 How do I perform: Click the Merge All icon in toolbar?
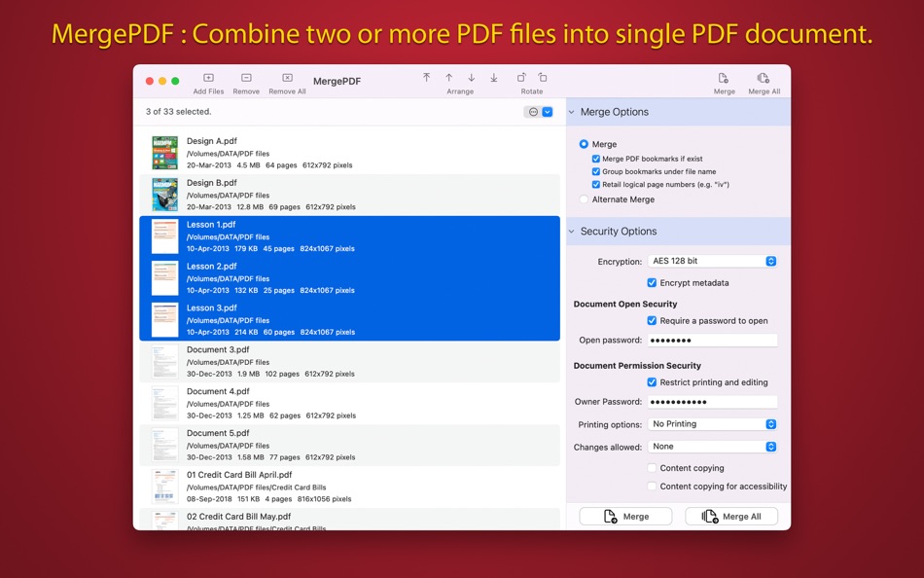[x=764, y=78]
